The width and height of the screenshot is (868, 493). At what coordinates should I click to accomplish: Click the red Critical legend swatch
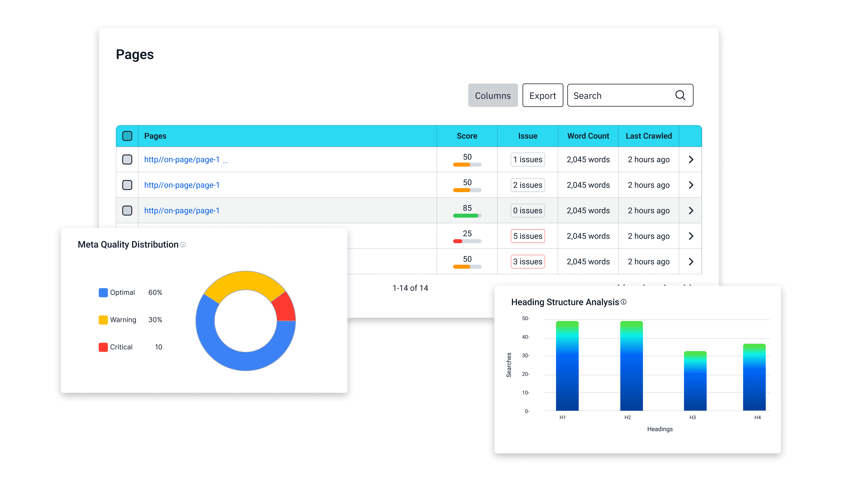[x=103, y=347]
